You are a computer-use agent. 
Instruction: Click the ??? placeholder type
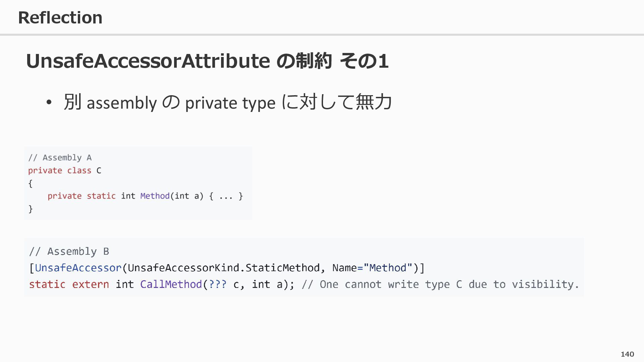tap(217, 284)
